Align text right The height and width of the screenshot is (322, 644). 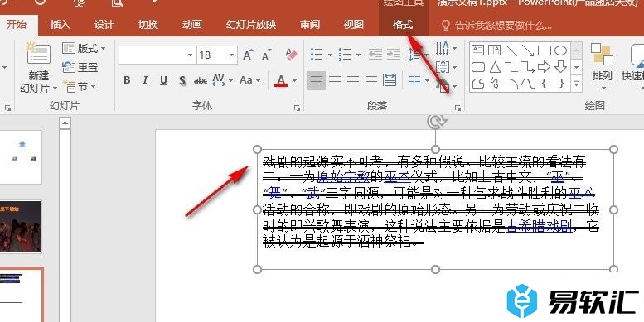(353, 80)
